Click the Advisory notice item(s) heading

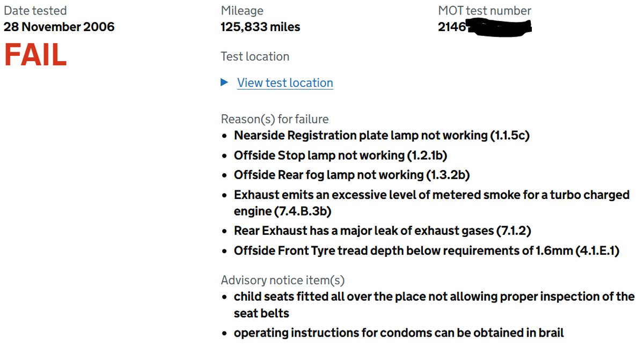click(283, 280)
